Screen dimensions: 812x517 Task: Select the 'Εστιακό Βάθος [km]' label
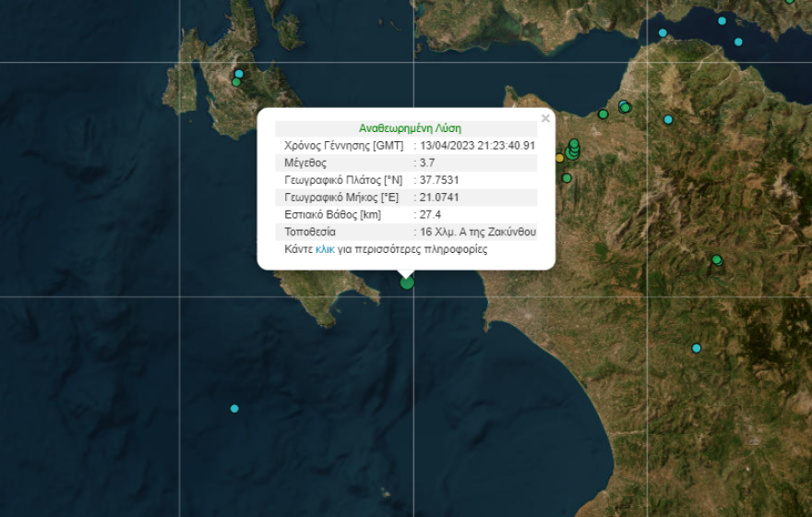click(332, 214)
